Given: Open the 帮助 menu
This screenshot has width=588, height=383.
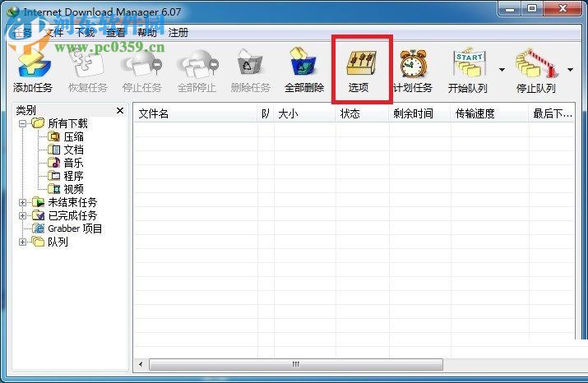Looking at the screenshot, I should (147, 33).
